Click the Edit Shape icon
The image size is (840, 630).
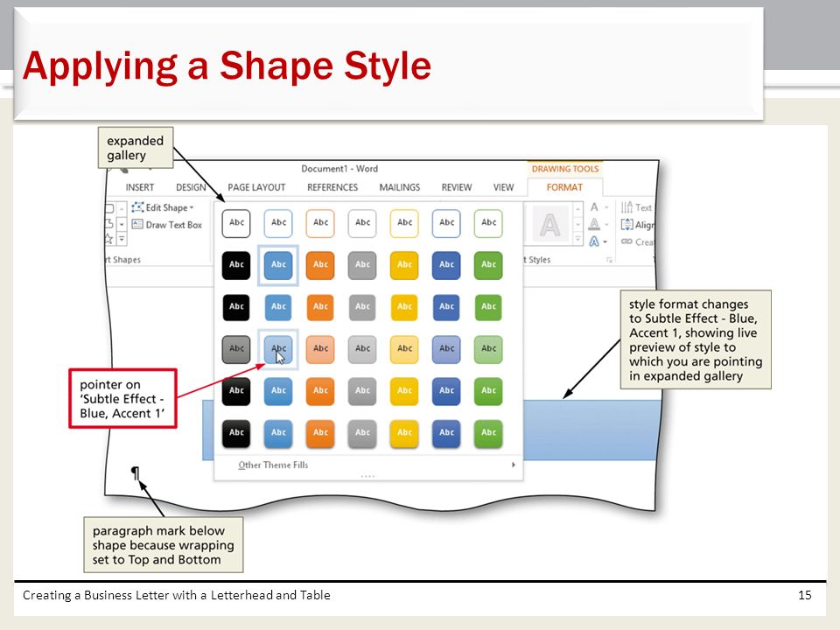[137, 207]
